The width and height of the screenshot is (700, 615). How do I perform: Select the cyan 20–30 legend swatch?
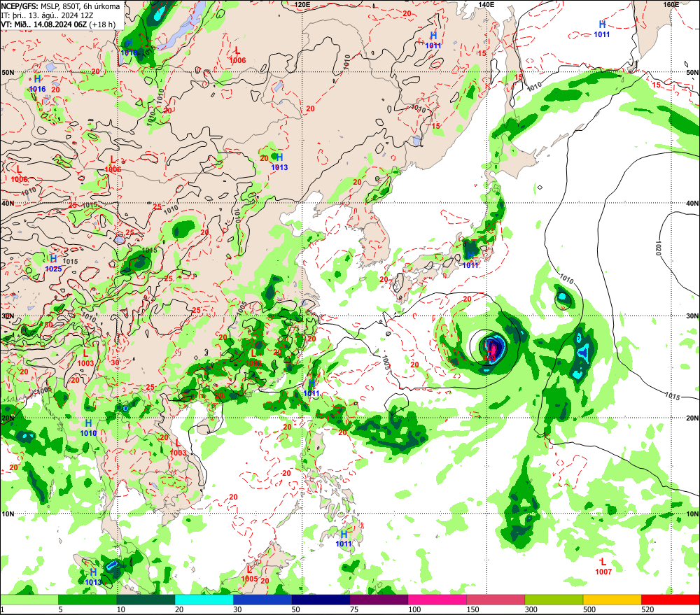click(204, 600)
